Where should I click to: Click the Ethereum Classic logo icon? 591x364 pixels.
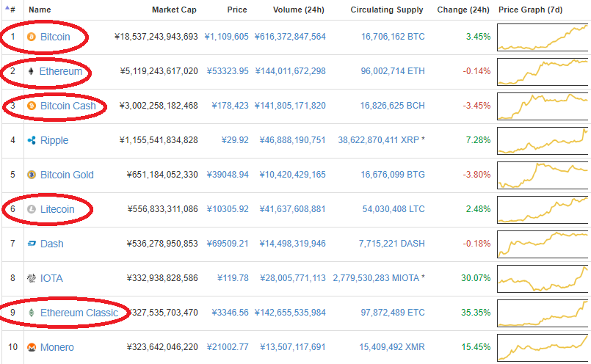point(32,313)
